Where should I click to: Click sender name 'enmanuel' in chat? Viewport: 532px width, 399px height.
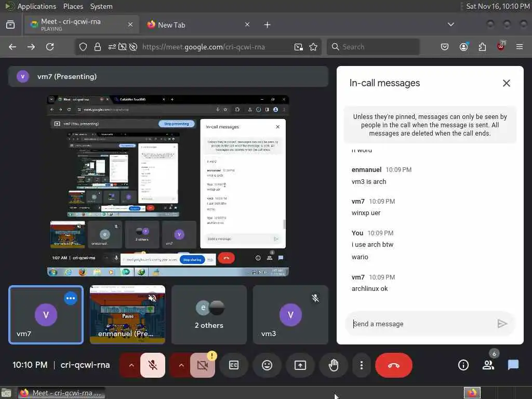tap(366, 170)
